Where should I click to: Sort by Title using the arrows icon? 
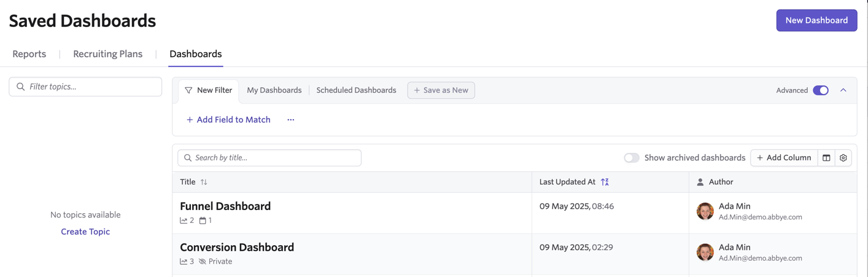point(204,182)
